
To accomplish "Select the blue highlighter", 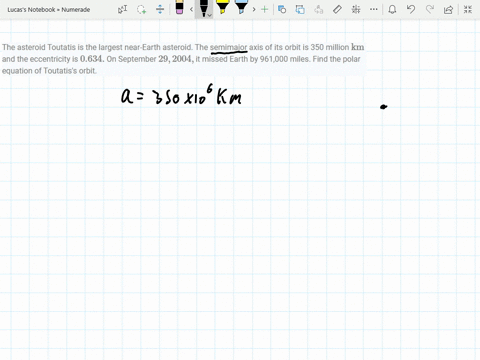I will pos(241,7).
